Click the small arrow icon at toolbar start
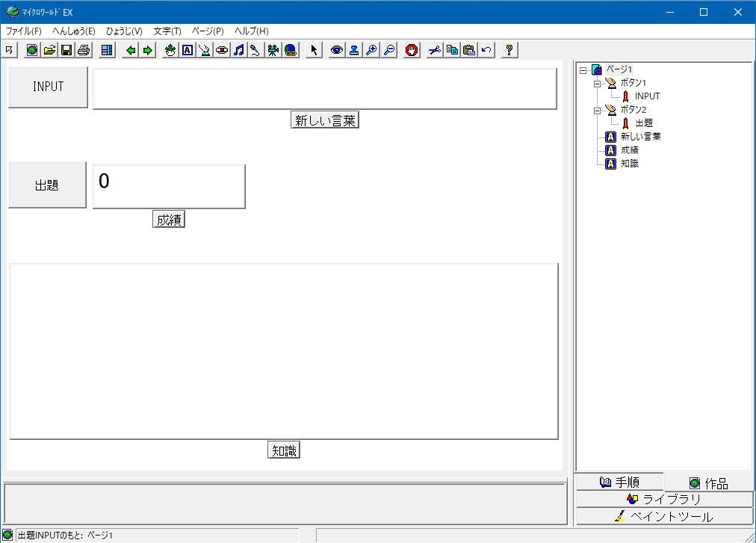Screen dimensions: 756x543 click(9, 50)
